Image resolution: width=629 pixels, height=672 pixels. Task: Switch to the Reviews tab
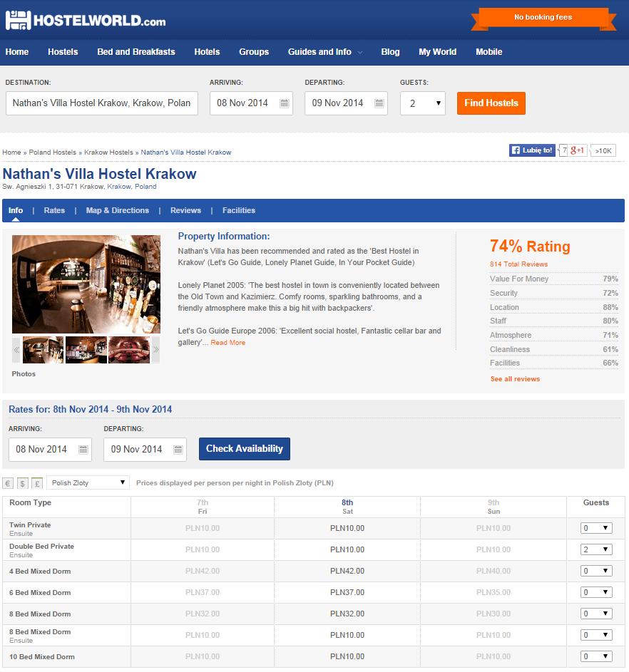pos(185,210)
